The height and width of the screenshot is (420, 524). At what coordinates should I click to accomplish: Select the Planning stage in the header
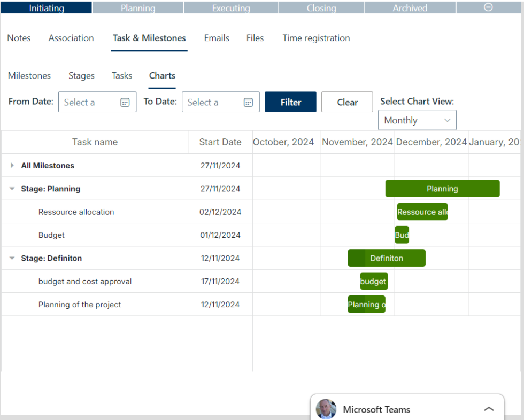pos(137,7)
